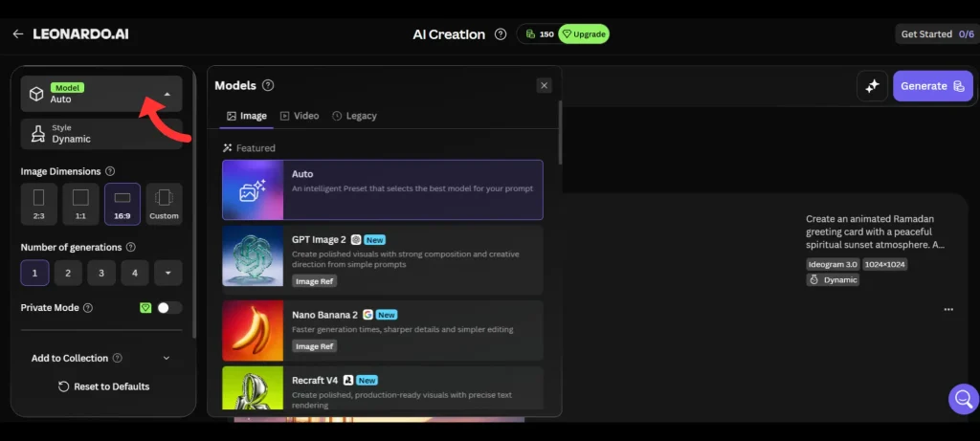Select the Nano Banana 2 model
The height and width of the screenshot is (441, 980).
tap(383, 330)
